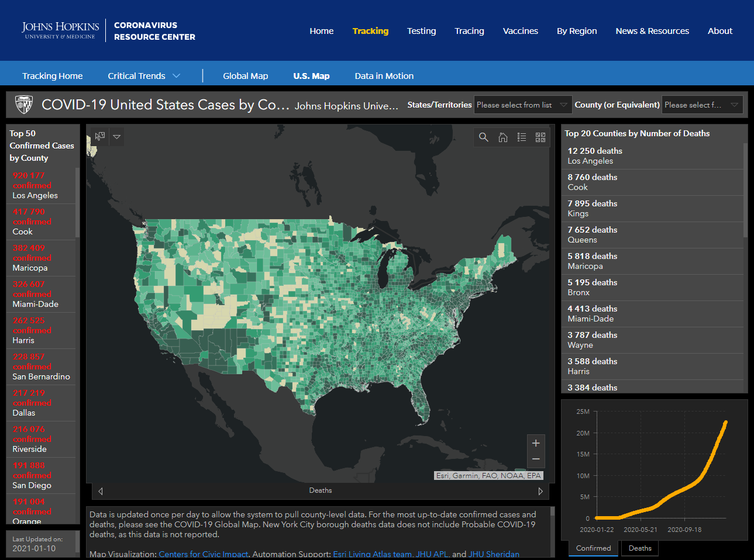Switch chart to the Confirmed tab
Screen dimensions: 754x560
pos(593,548)
